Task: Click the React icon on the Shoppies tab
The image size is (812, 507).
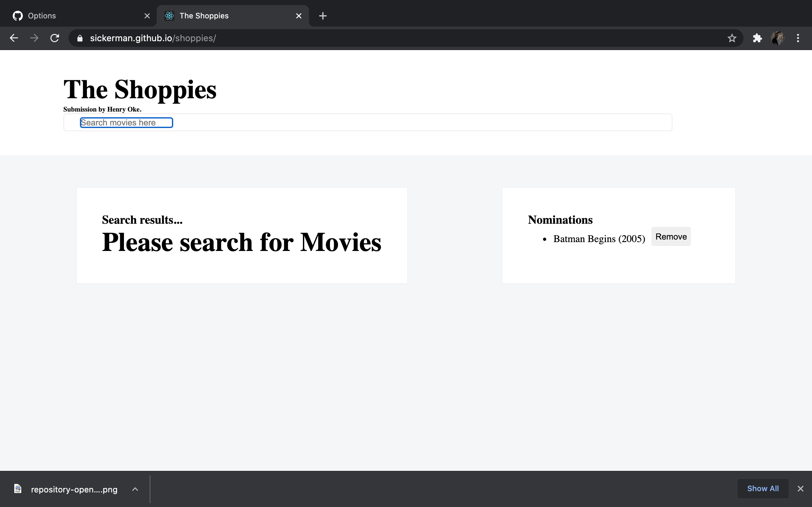Action: point(169,16)
